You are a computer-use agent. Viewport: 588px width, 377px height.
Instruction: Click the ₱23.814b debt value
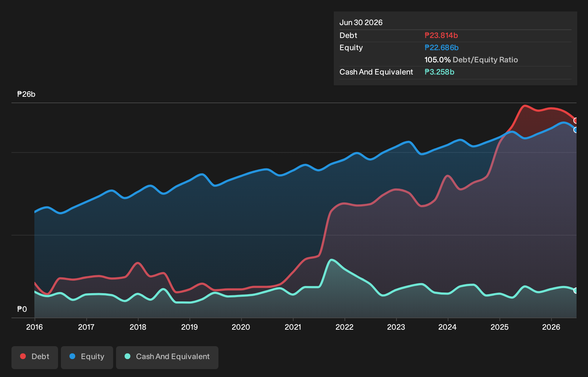pos(441,35)
